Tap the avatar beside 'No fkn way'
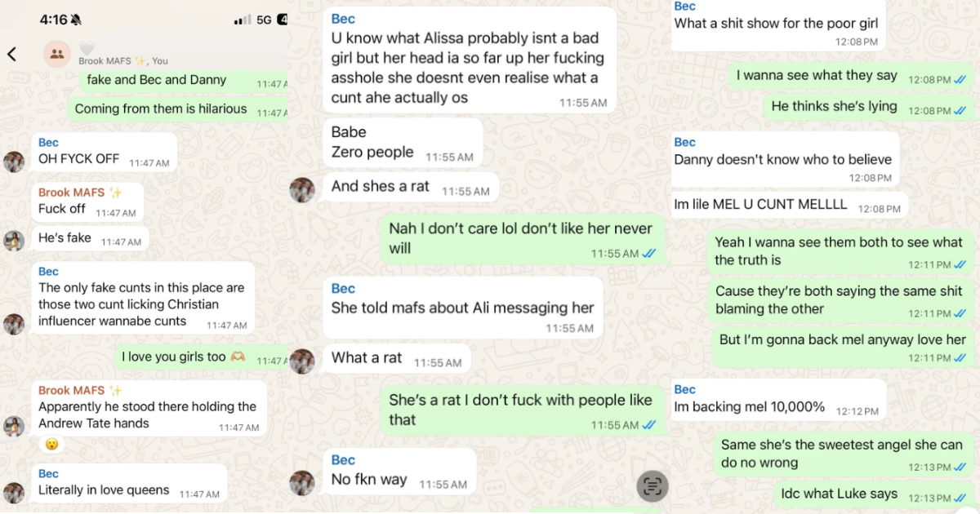Viewport: 980px width, 514px height. coord(303,482)
